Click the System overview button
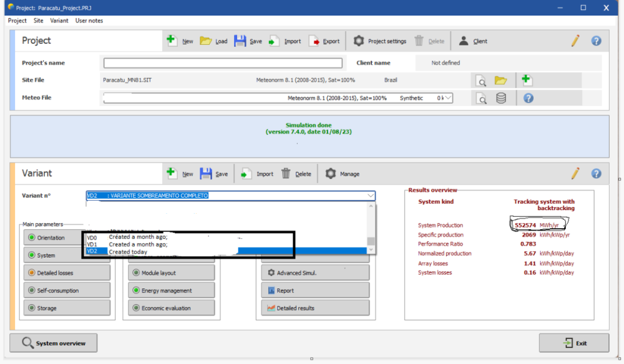The image size is (624, 364). tap(54, 343)
